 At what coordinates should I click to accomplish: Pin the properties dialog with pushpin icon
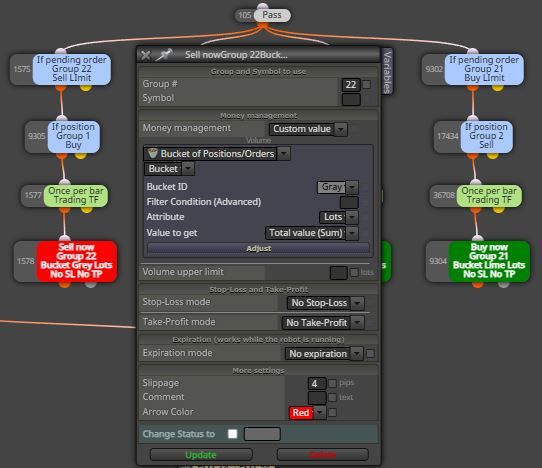(x=164, y=55)
